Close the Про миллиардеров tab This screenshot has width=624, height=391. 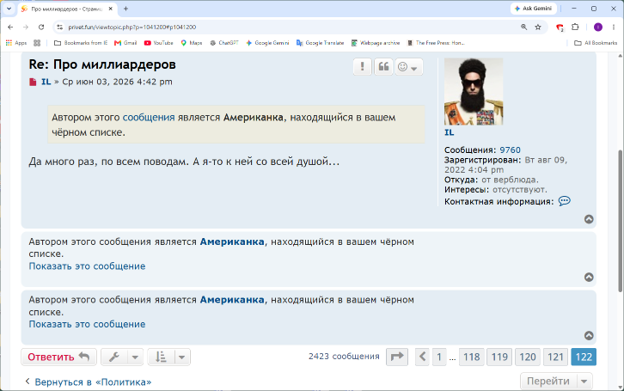click(111, 8)
